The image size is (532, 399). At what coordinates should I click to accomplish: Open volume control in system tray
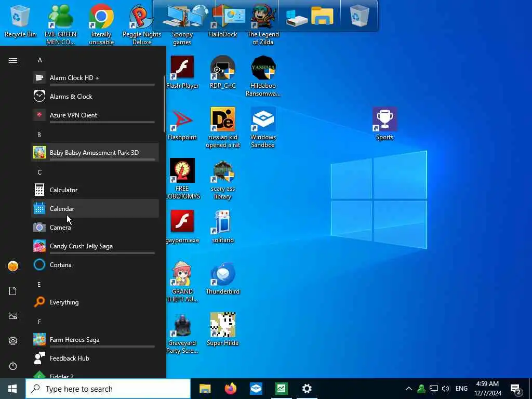click(x=446, y=389)
